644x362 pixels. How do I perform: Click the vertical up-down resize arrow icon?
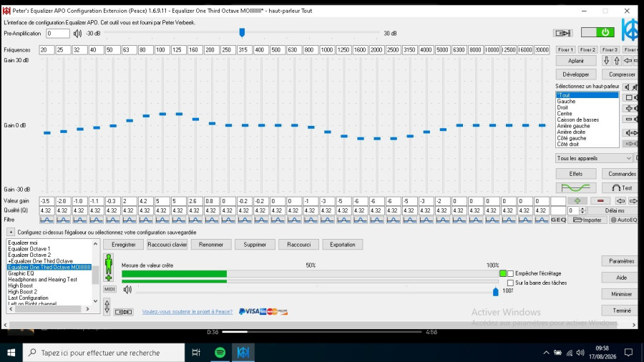pos(107,306)
